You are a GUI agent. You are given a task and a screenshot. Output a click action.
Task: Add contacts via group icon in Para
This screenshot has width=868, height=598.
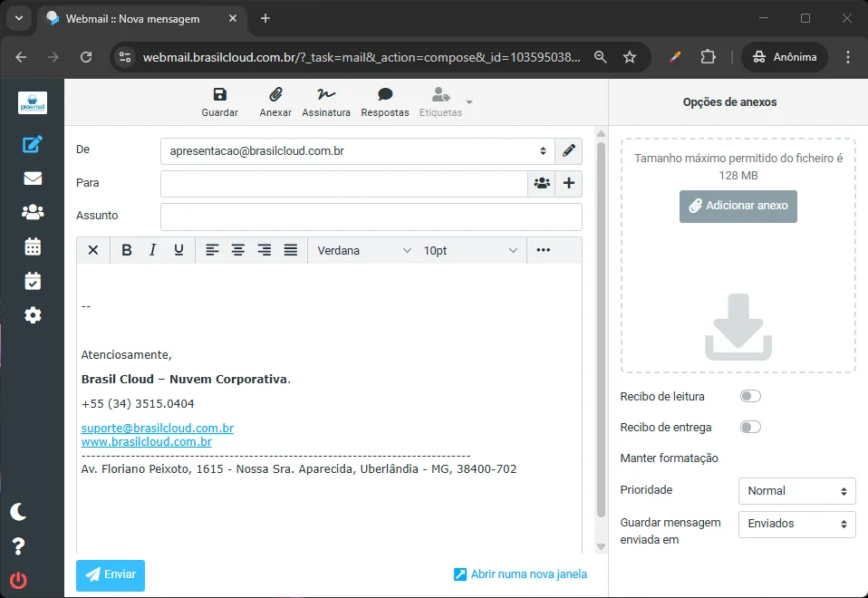pyautogui.click(x=542, y=183)
